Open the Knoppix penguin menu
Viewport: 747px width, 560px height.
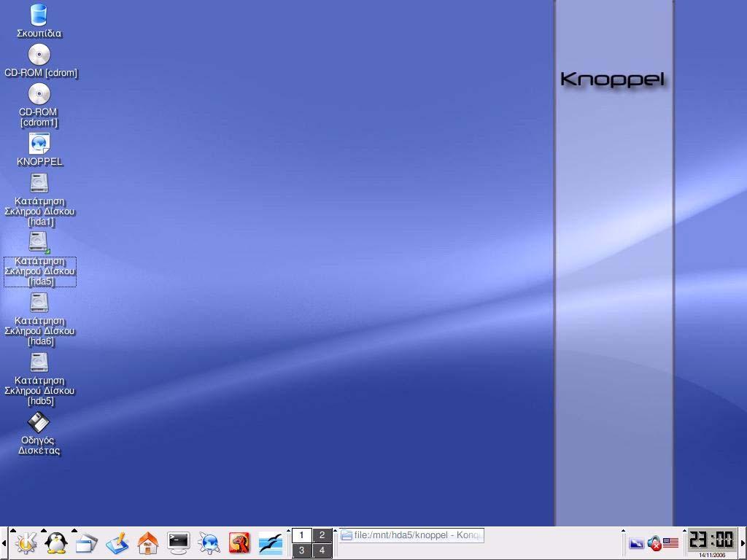tap(56, 543)
